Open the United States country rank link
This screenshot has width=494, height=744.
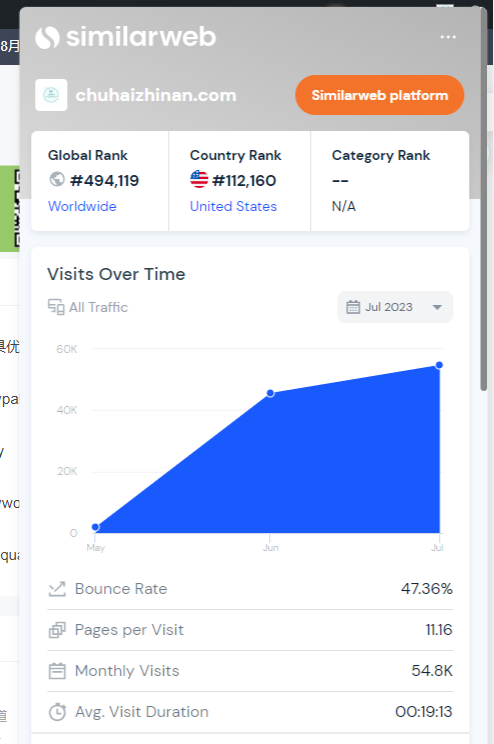click(x=233, y=206)
